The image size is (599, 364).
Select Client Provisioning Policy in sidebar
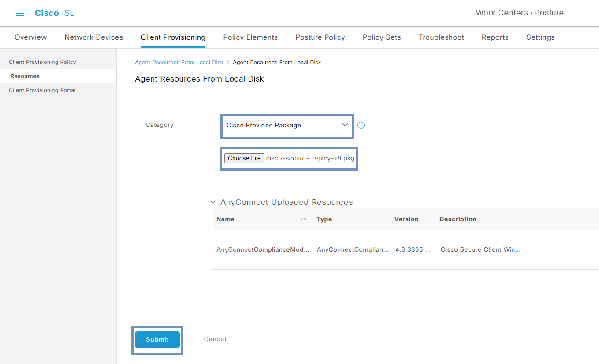[42, 62]
